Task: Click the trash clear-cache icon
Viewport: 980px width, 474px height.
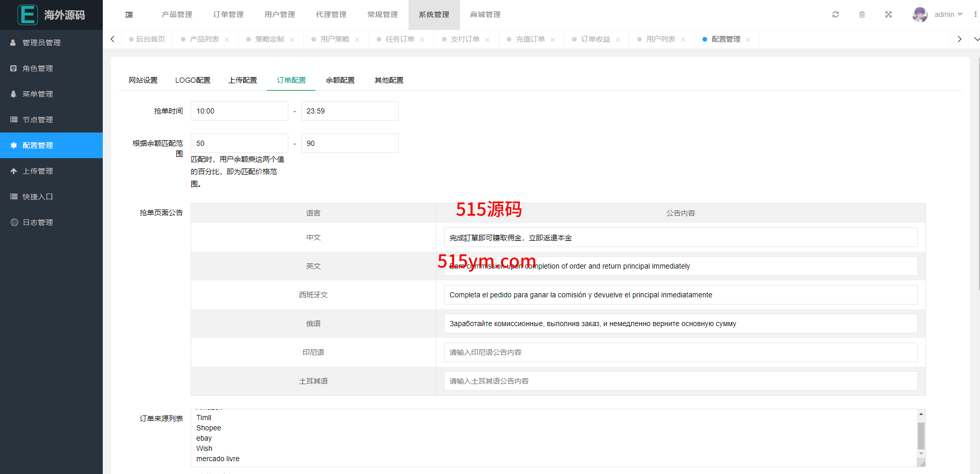Action: pos(862,14)
